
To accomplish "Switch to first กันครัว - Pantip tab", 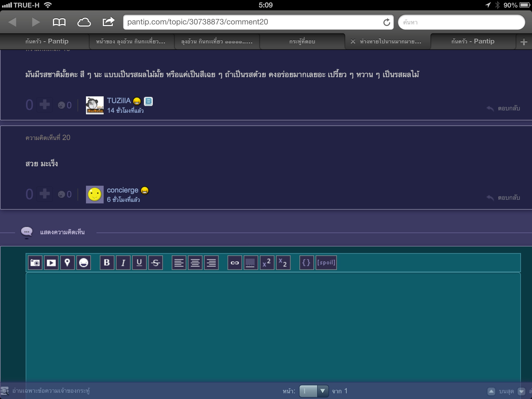I will pos(47,41).
